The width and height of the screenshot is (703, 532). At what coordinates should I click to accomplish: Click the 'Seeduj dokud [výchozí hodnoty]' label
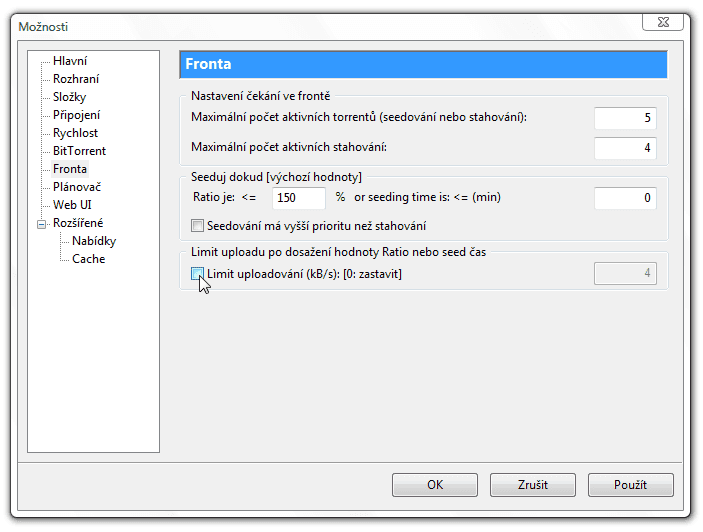pos(276,177)
